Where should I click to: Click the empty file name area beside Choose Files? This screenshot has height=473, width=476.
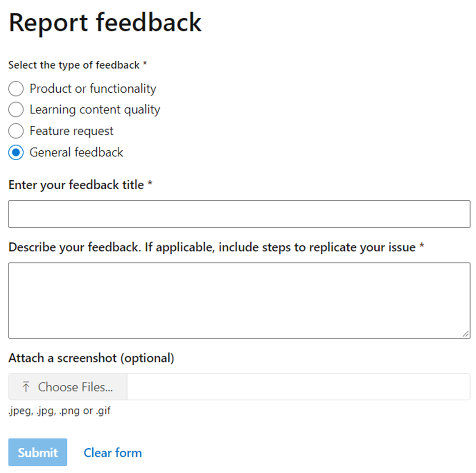click(299, 387)
